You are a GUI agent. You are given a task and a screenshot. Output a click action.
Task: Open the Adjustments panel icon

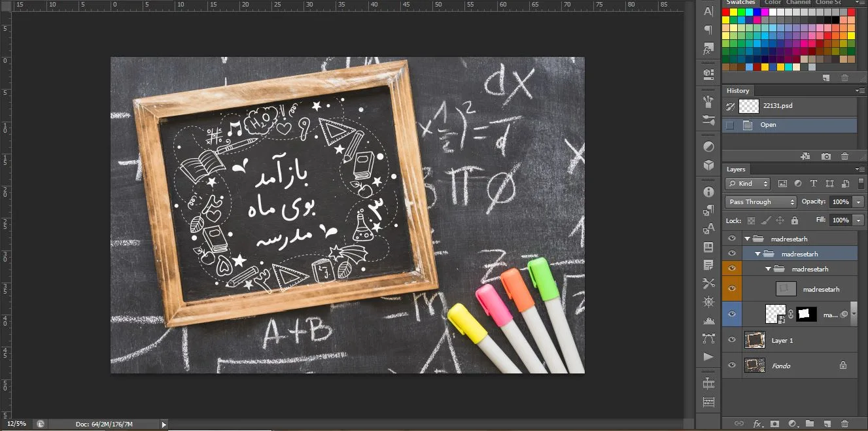click(x=708, y=146)
